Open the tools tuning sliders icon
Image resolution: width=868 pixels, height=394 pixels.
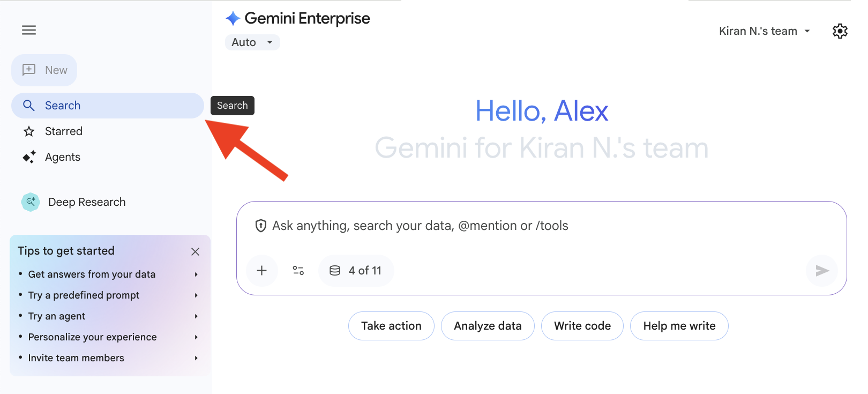(298, 271)
